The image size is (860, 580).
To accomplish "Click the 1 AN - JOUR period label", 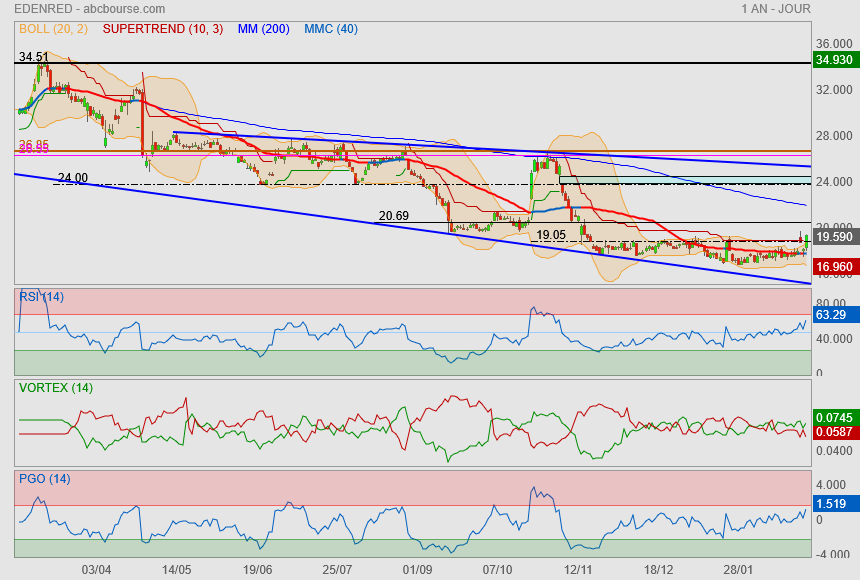I will (776, 9).
